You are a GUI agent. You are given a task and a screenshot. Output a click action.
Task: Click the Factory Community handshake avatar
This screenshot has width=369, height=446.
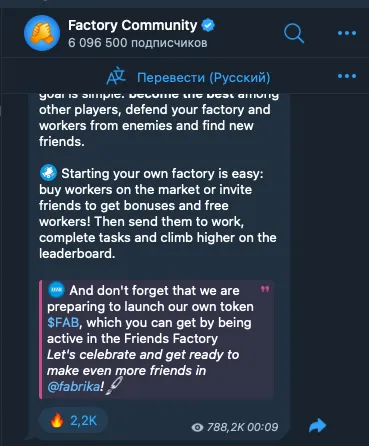(42, 33)
